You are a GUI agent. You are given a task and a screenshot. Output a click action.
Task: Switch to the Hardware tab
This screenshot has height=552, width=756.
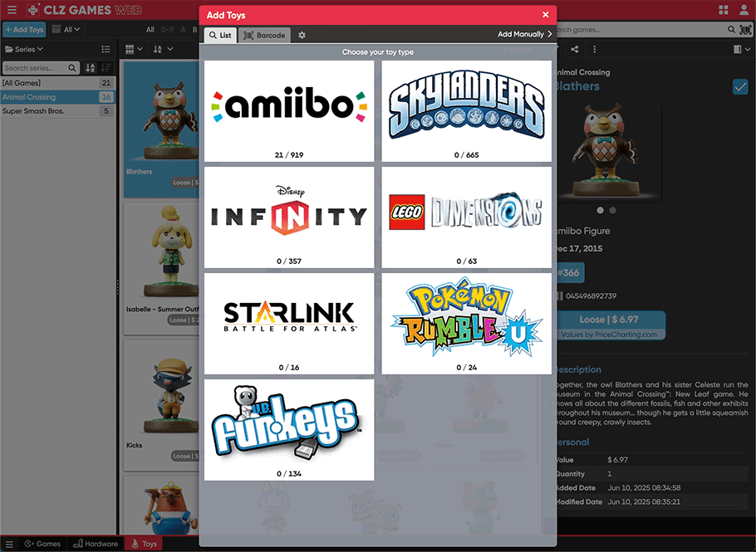click(x=96, y=544)
